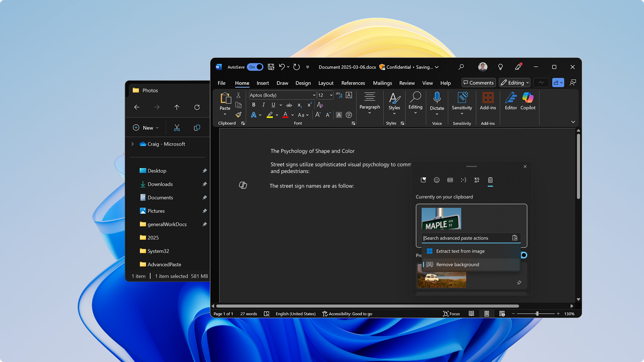The width and height of the screenshot is (644, 362).
Task: Open the Emoji smiley tab
Action: pyautogui.click(x=437, y=180)
